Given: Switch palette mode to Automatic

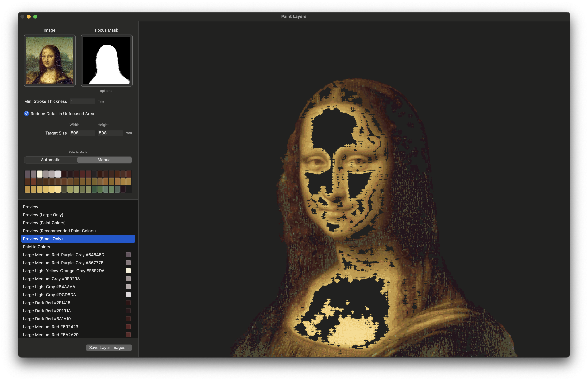Looking at the screenshot, I should click(51, 160).
